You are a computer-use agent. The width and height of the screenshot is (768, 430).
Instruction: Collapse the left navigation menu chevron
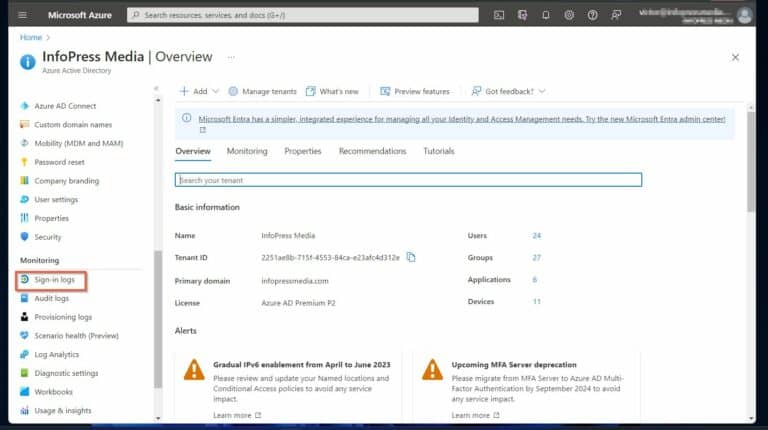tap(156, 89)
